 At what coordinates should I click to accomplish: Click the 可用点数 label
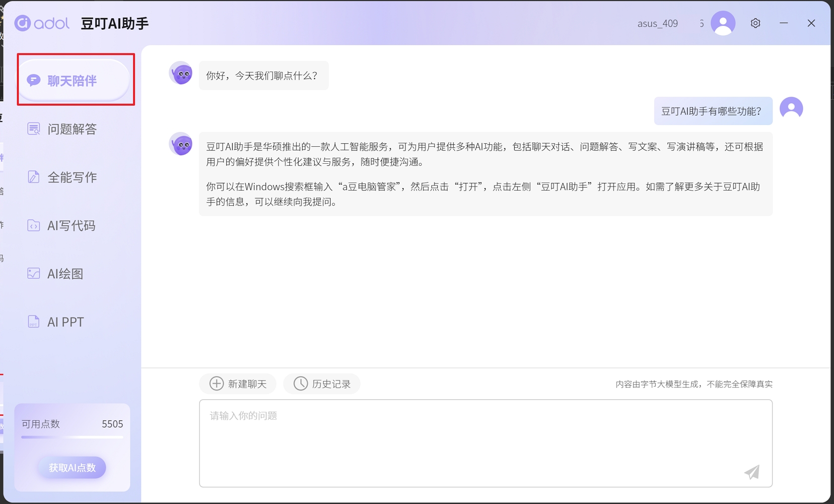point(41,424)
